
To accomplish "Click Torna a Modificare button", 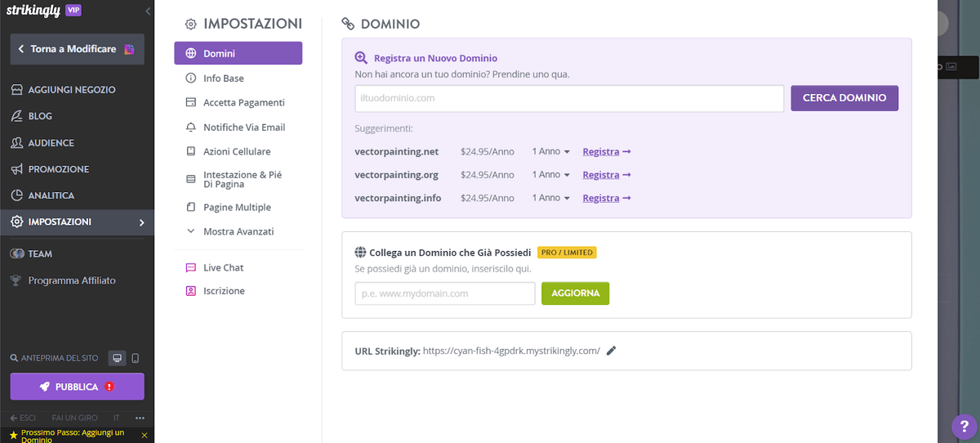I will point(77,49).
